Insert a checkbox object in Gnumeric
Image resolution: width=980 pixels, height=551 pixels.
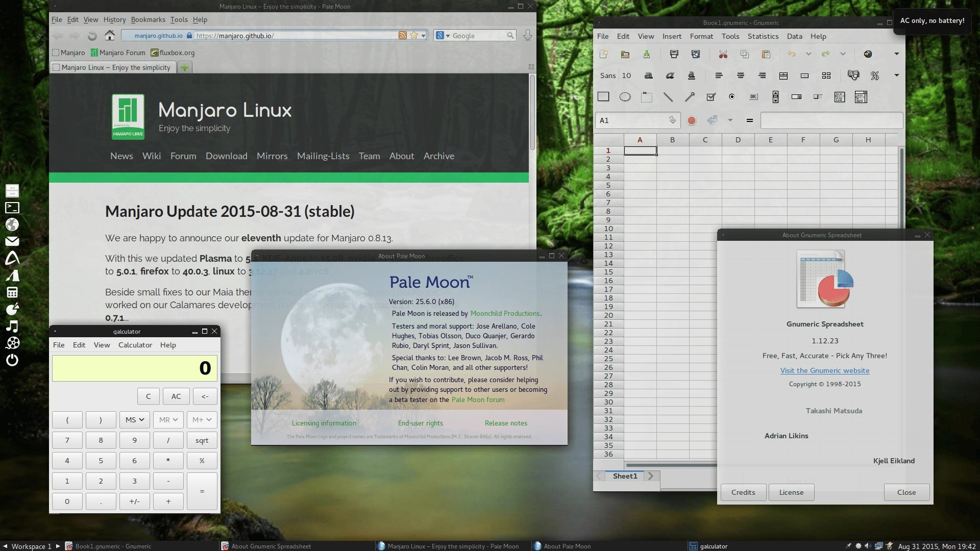click(710, 97)
